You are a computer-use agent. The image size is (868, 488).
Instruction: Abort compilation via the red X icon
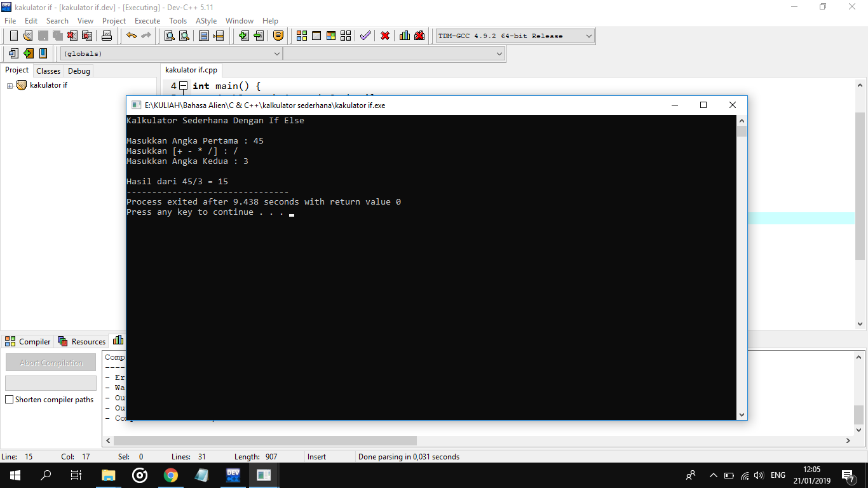(385, 36)
